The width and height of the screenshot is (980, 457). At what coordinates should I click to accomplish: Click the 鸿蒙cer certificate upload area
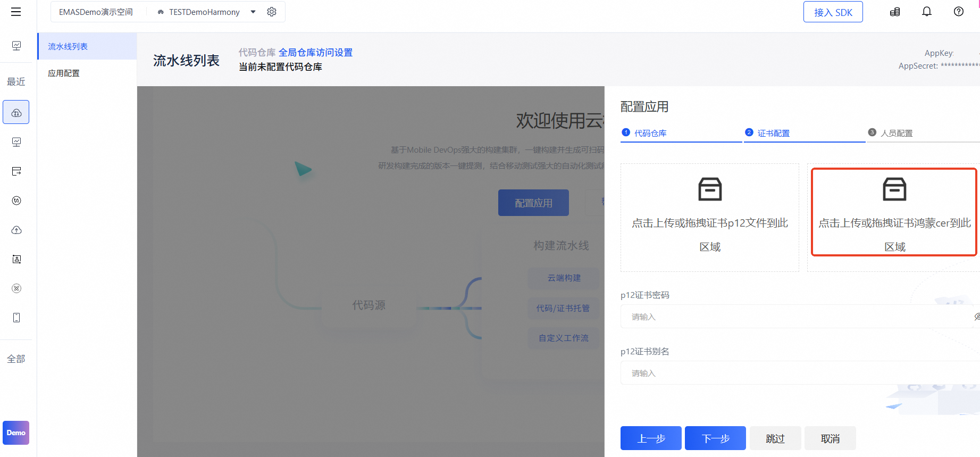[x=894, y=218]
